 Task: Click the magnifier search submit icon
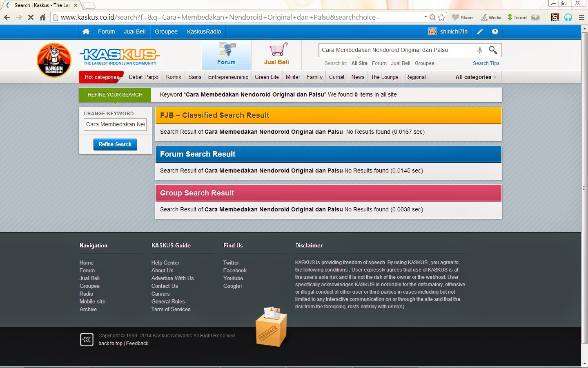[x=493, y=50]
